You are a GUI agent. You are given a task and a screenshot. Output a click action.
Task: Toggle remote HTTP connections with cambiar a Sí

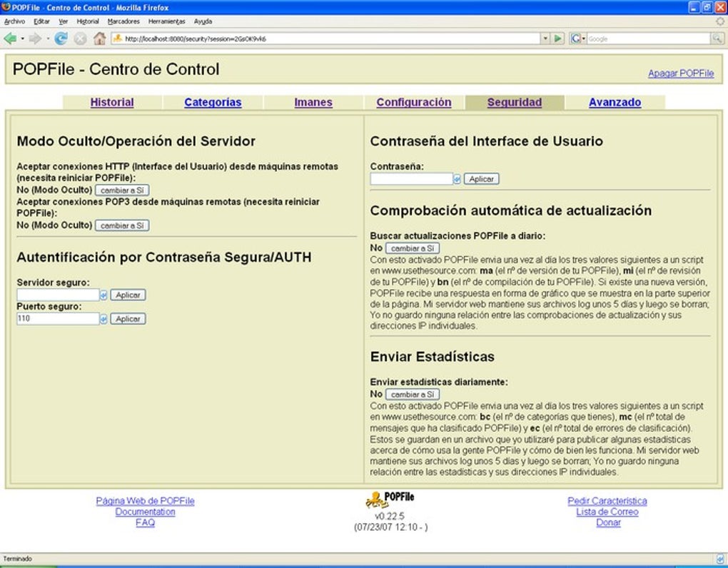pos(122,191)
